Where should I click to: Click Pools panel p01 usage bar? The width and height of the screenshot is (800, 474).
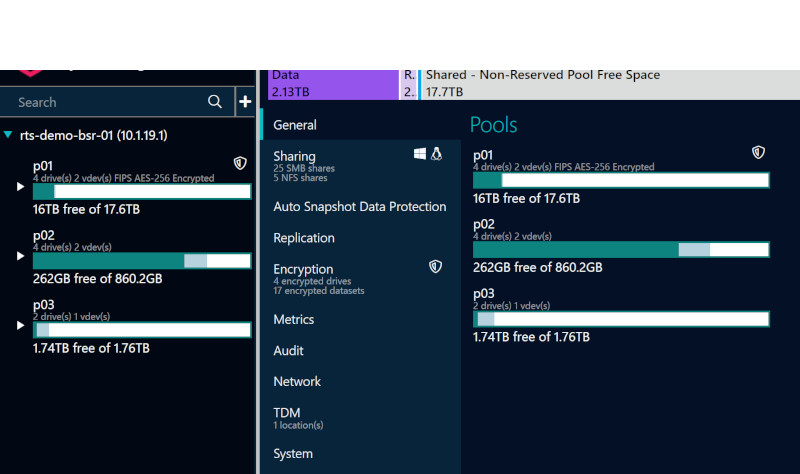point(621,180)
